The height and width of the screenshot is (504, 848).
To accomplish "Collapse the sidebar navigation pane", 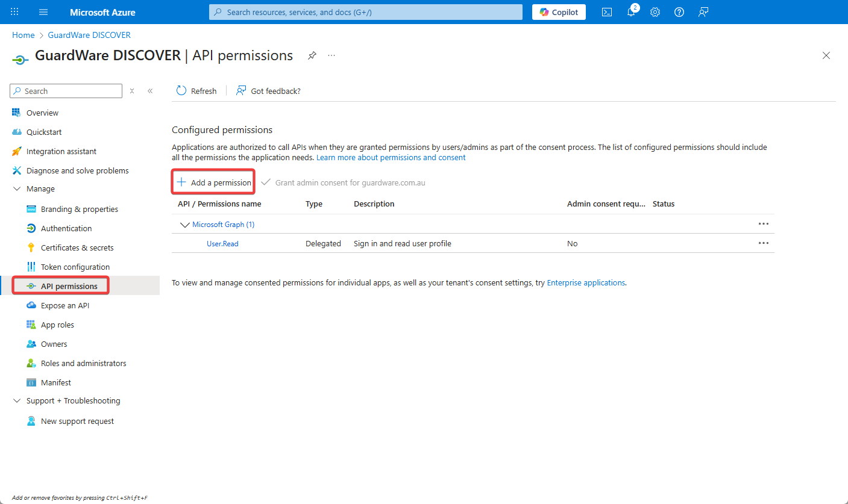I will point(150,91).
